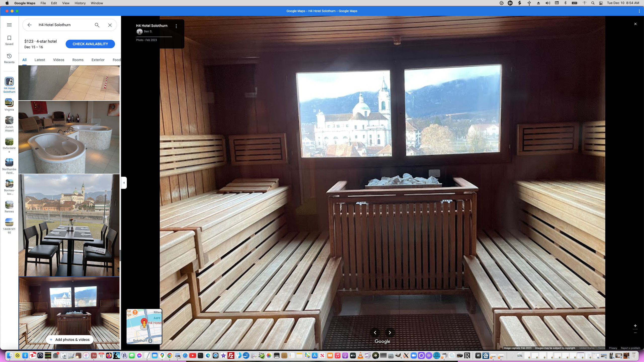Go back using the search bar arrow

pos(29,25)
